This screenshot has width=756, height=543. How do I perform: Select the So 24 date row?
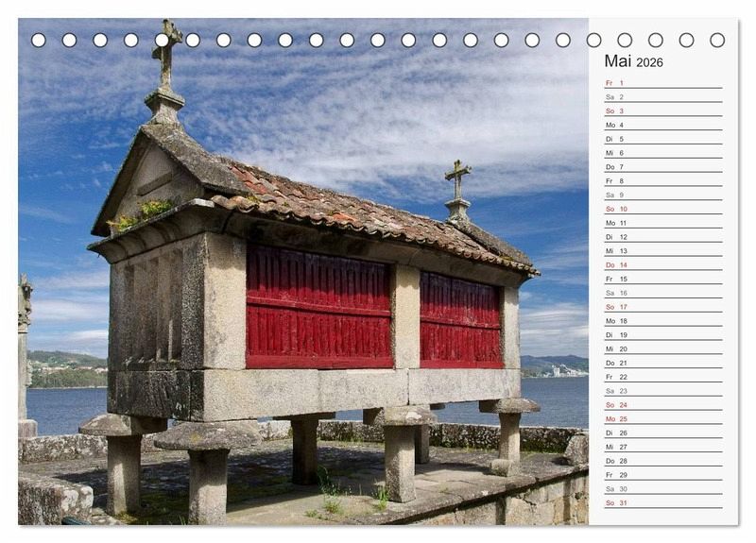pos(662,404)
